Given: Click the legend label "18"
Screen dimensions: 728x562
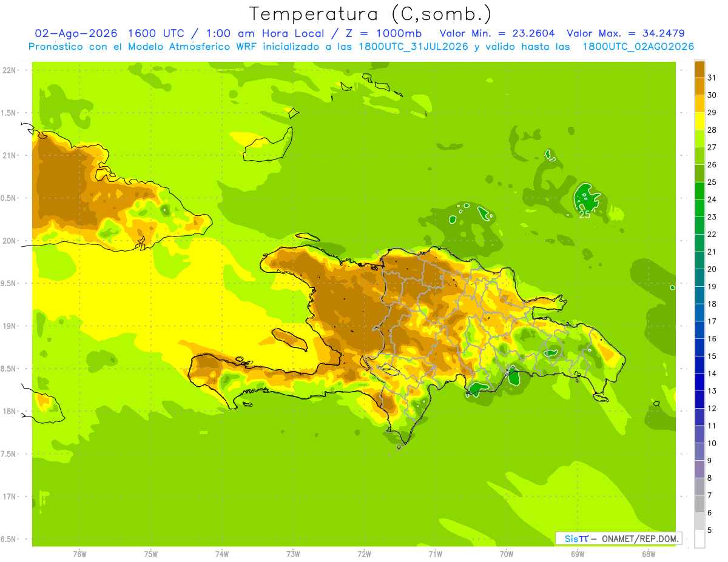Looking at the screenshot, I should (712, 304).
